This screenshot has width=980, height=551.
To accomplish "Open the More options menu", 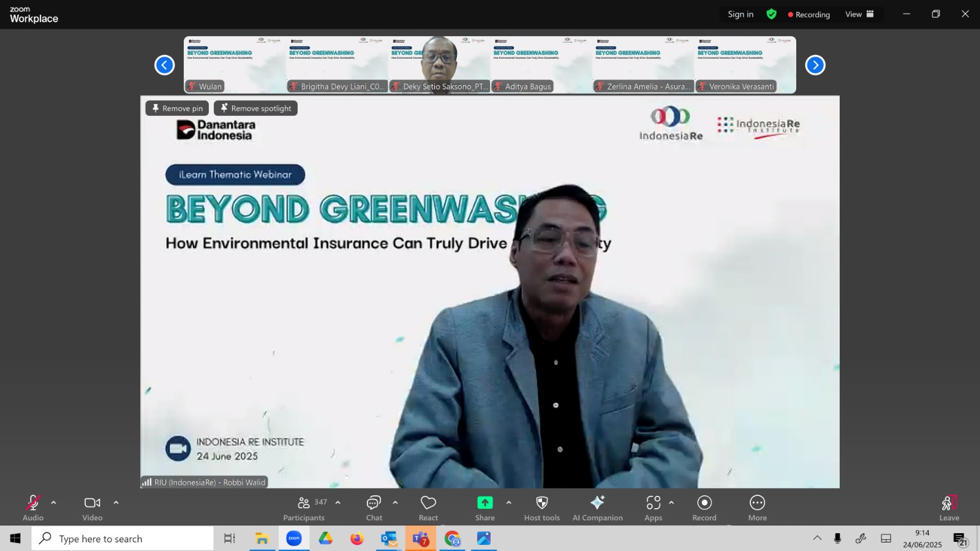I will coord(757,508).
